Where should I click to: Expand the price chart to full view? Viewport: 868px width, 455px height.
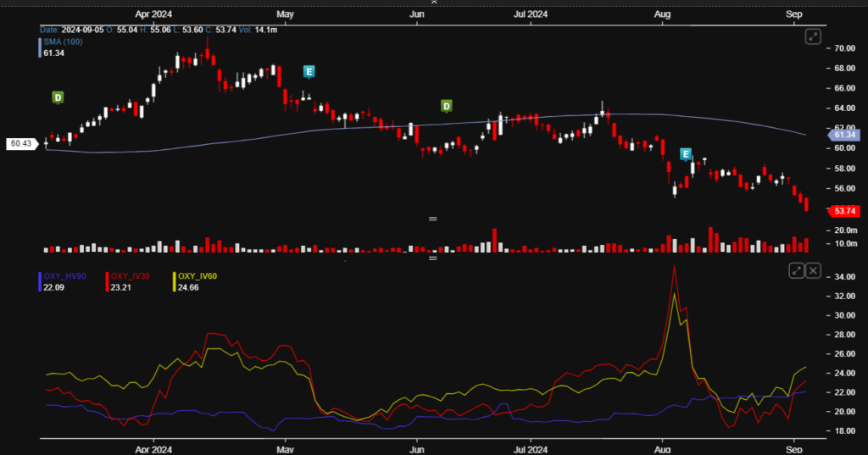(813, 37)
